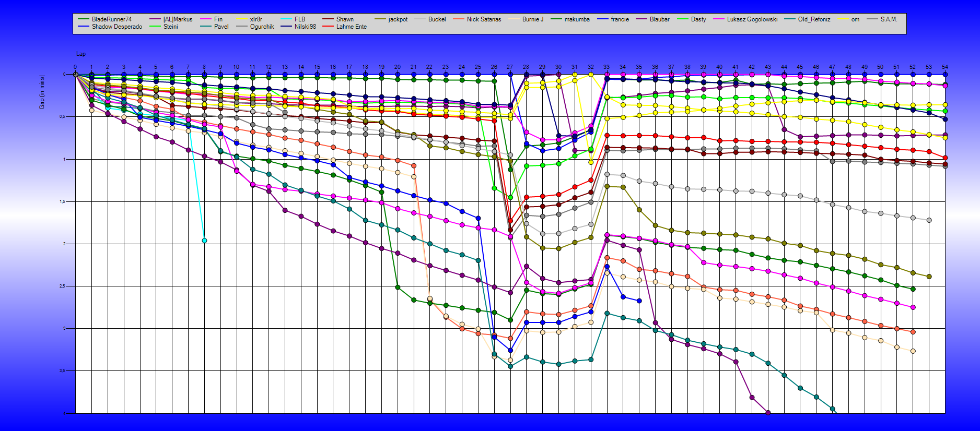Select lap number 0 on the axis

75,67
